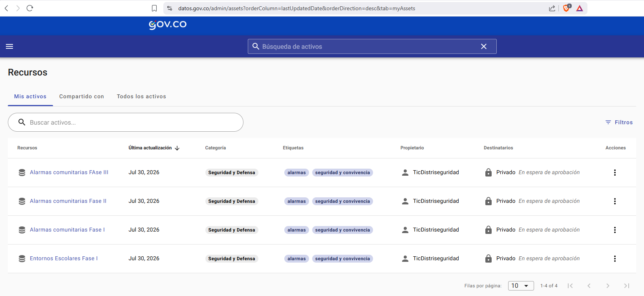Open Entornos Escolares Fase I link
The width and height of the screenshot is (644, 296).
[64, 258]
